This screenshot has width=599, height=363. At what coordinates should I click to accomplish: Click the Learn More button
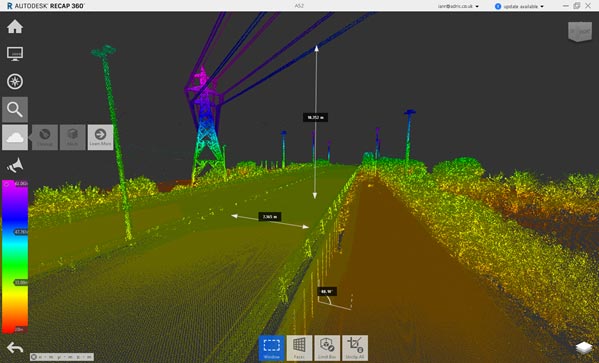100,137
